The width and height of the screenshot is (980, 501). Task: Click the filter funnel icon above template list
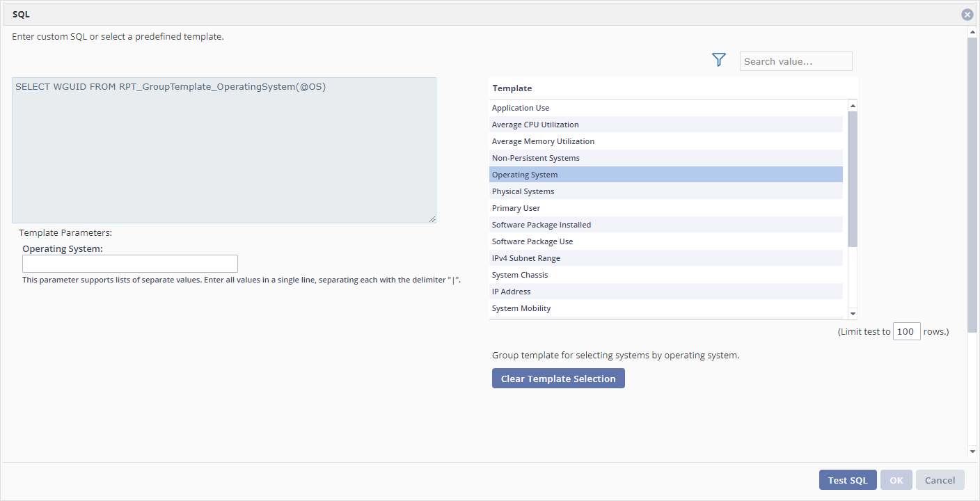coord(718,60)
